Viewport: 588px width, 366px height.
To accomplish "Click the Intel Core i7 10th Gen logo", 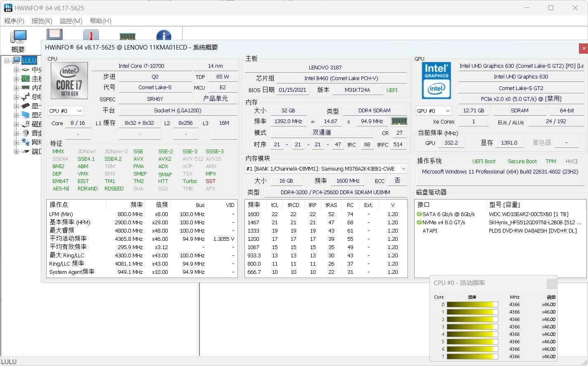I will [x=69, y=81].
